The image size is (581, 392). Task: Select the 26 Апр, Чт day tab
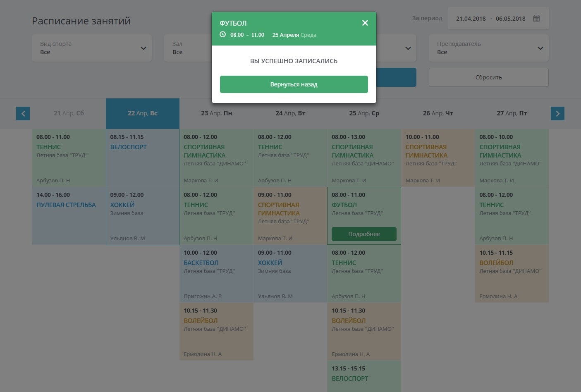tap(438, 113)
